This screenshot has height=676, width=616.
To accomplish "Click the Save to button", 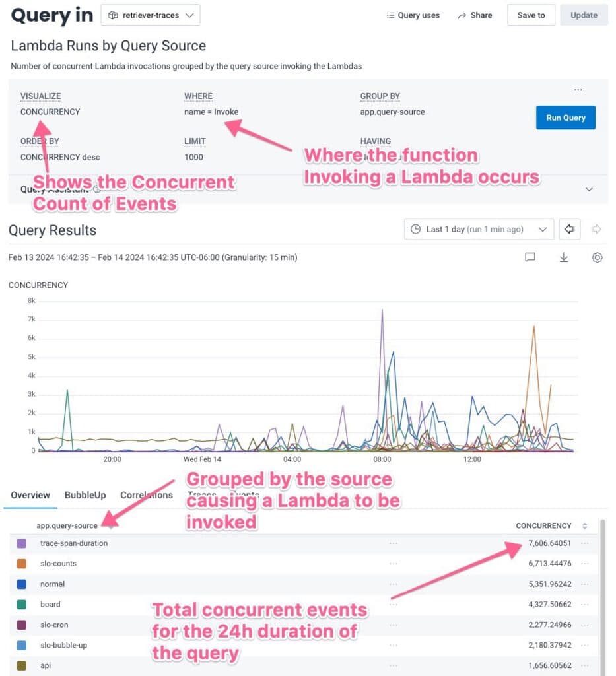I will [x=531, y=15].
